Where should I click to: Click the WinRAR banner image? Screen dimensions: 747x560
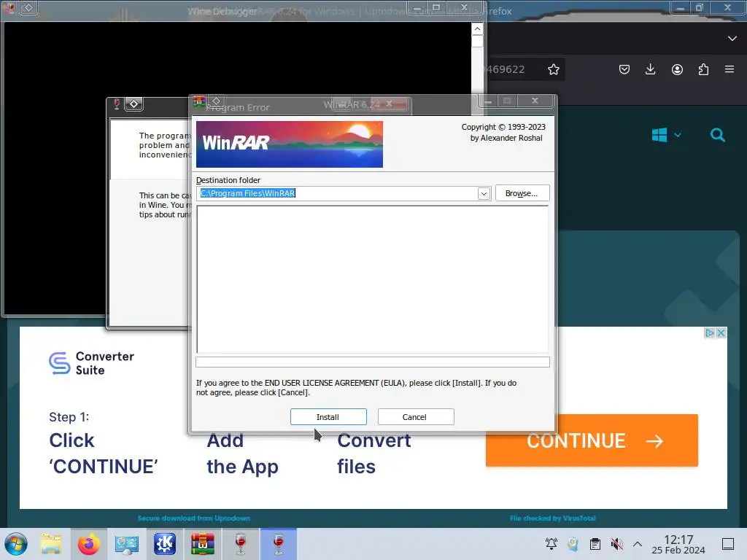click(x=289, y=144)
